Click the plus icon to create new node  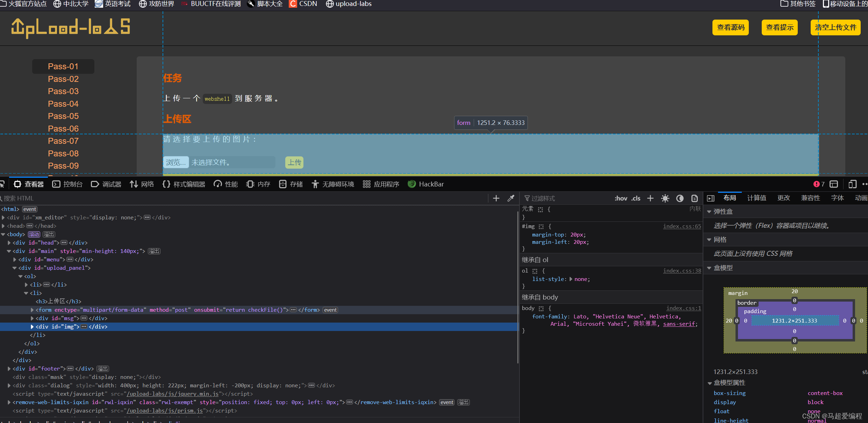[x=496, y=198]
